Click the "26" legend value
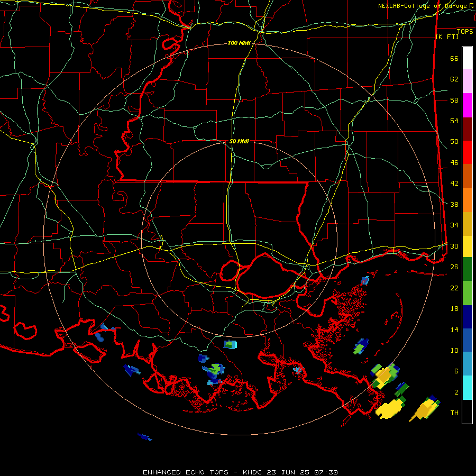476x476 pixels. 454,267
